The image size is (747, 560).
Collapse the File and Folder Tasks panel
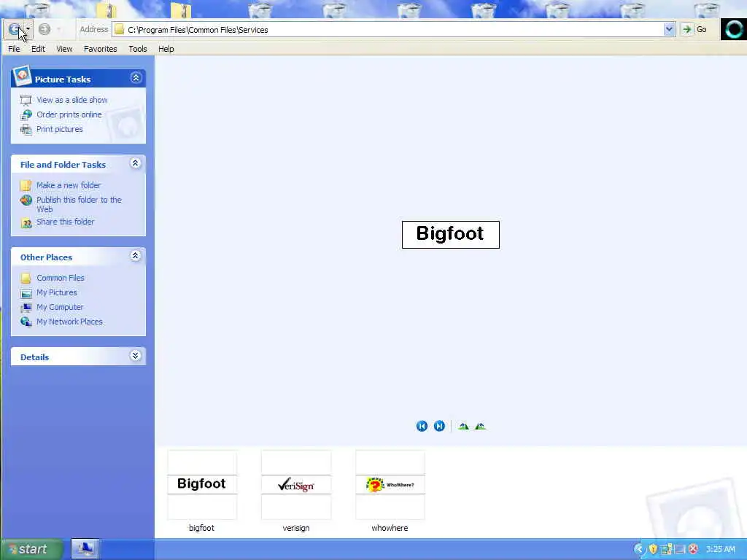135,163
